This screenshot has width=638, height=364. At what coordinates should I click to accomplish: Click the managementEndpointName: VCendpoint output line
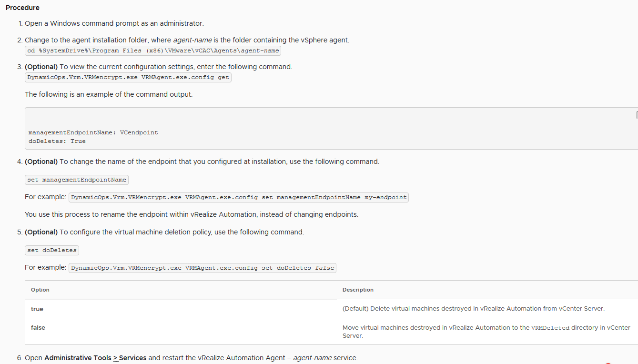click(x=93, y=132)
